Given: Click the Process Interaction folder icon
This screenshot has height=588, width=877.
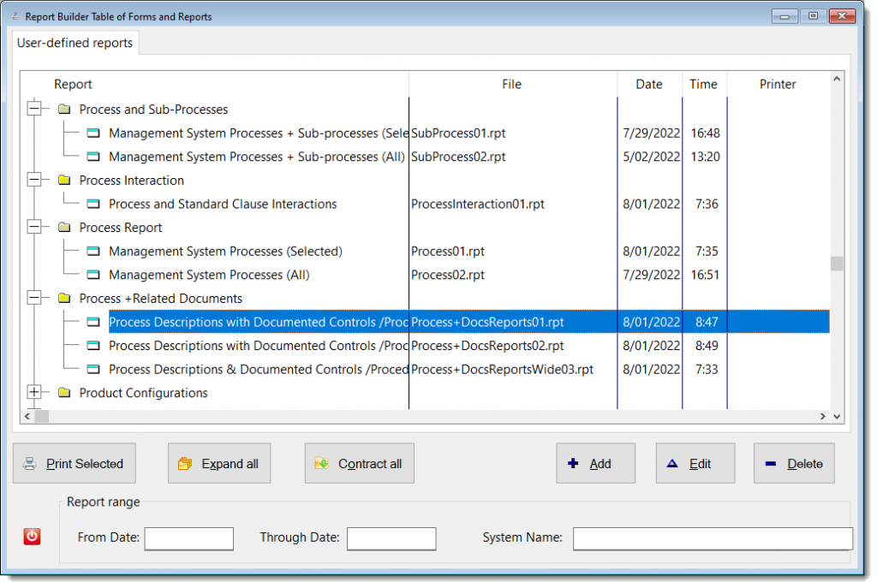Looking at the screenshot, I should 64,181.
